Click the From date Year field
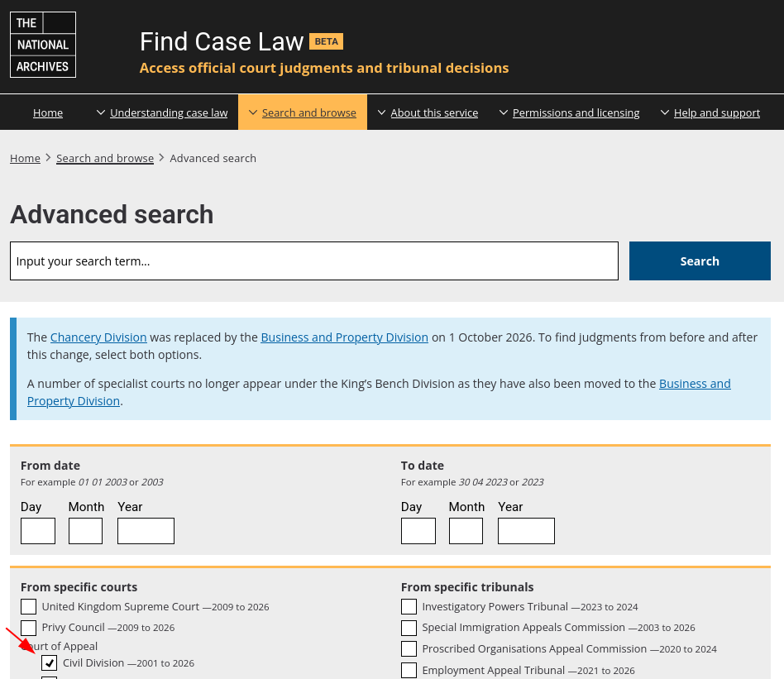Image resolution: width=784 pixels, height=679 pixels. (x=146, y=531)
